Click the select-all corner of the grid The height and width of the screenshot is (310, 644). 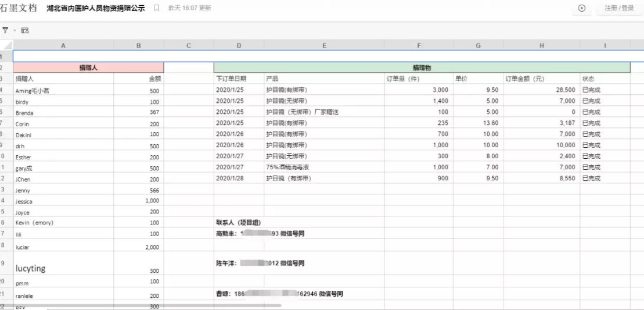pyautogui.click(x=6, y=45)
